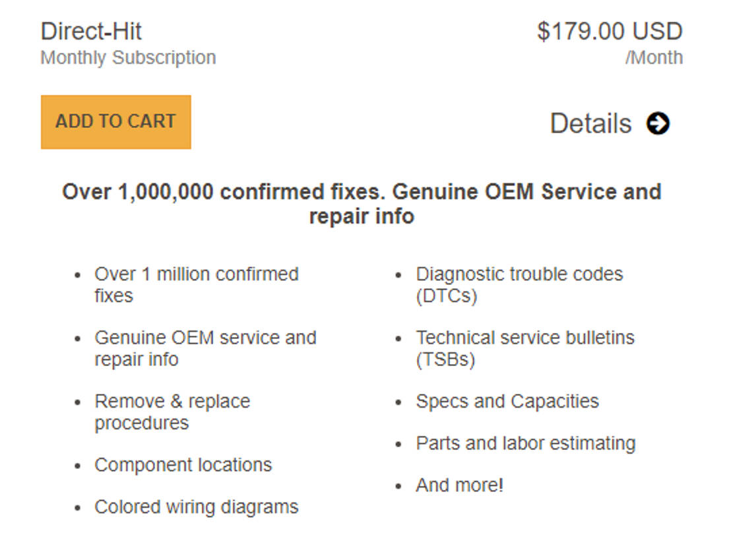Select the Technical service bulletins item
Viewport: 731px width, 560px height.
[526, 348]
